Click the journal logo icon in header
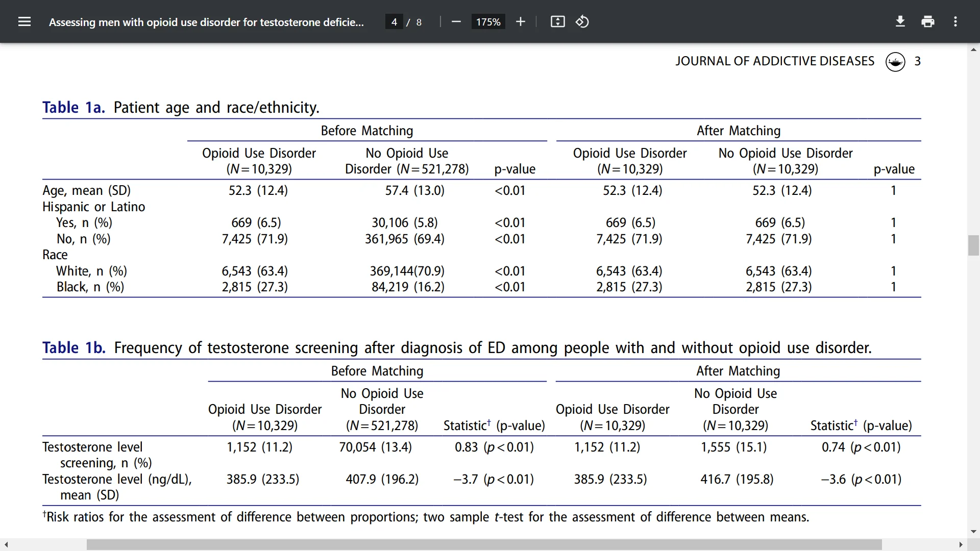 click(x=895, y=62)
